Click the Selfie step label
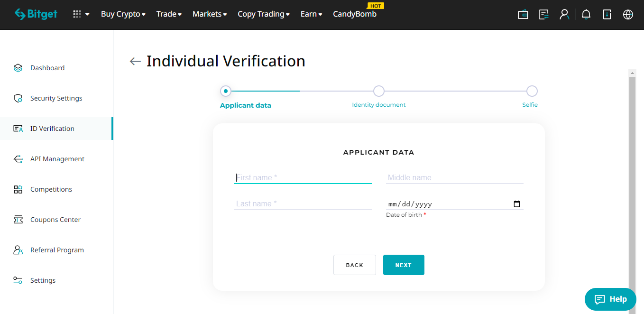 click(x=530, y=105)
